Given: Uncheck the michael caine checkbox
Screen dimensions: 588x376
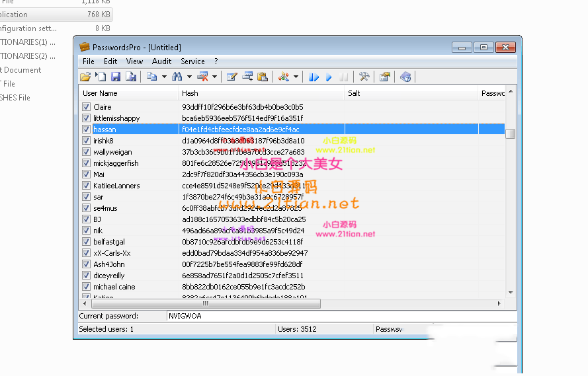Looking at the screenshot, I should 87,287.
